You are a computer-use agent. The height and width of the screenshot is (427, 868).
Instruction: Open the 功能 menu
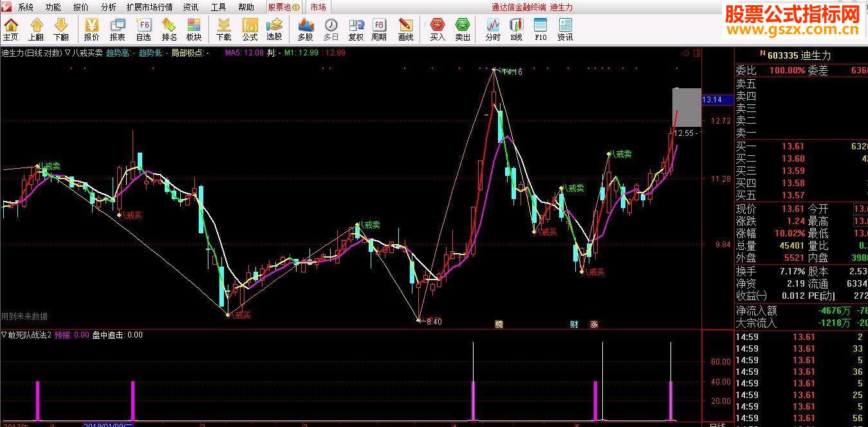[x=53, y=7]
